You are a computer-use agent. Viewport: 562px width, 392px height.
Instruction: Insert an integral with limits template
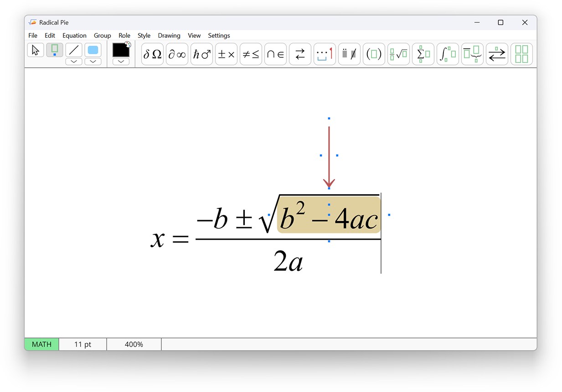448,54
